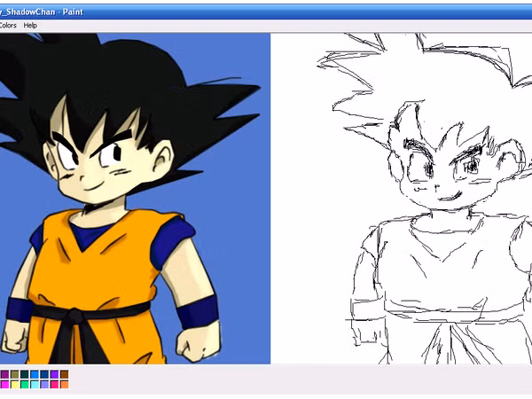532x399 pixels.
Task: Click the Paint window title bar
Action: point(266,12)
